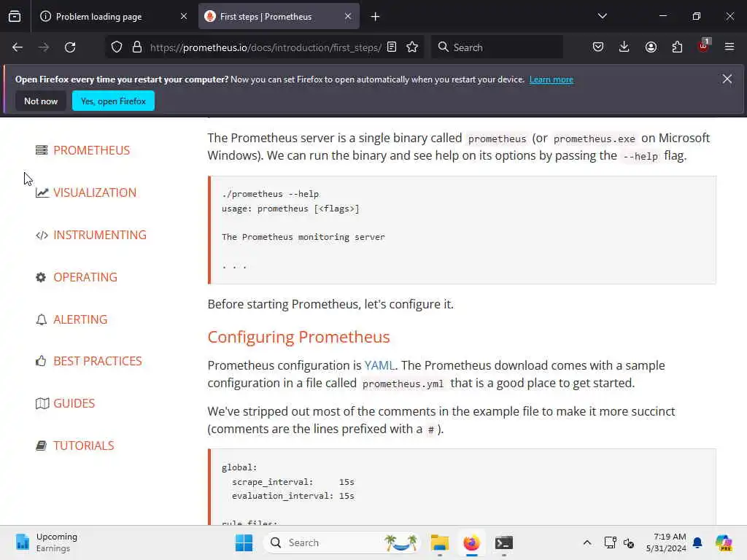747x560 pixels.
Task: Click the book icon beside TUTORIALS
Action: click(42, 446)
